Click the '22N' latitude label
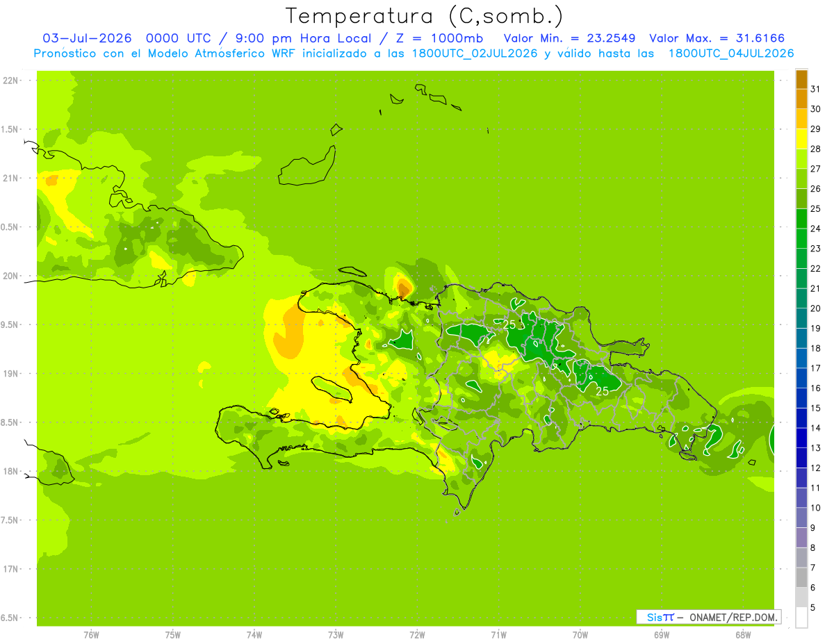The width and height of the screenshot is (834, 644). (x=10, y=81)
